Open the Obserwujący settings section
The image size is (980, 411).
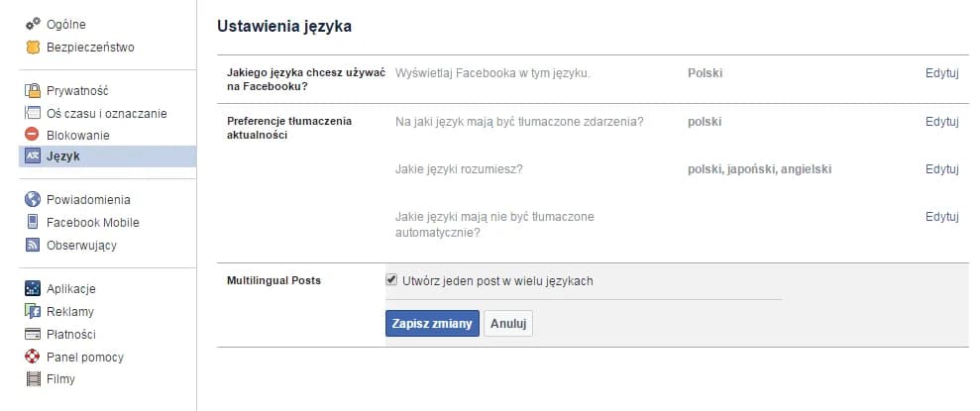[x=79, y=245]
